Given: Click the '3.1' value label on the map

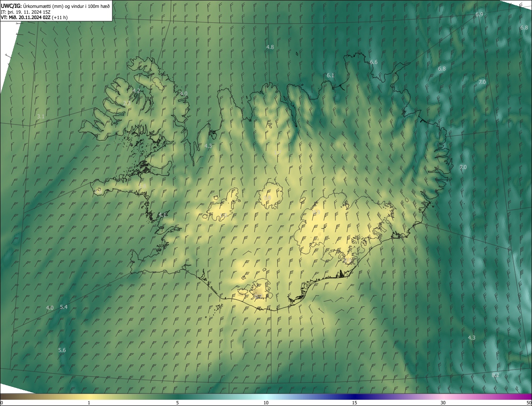Looking at the screenshot, I should pos(40,117).
